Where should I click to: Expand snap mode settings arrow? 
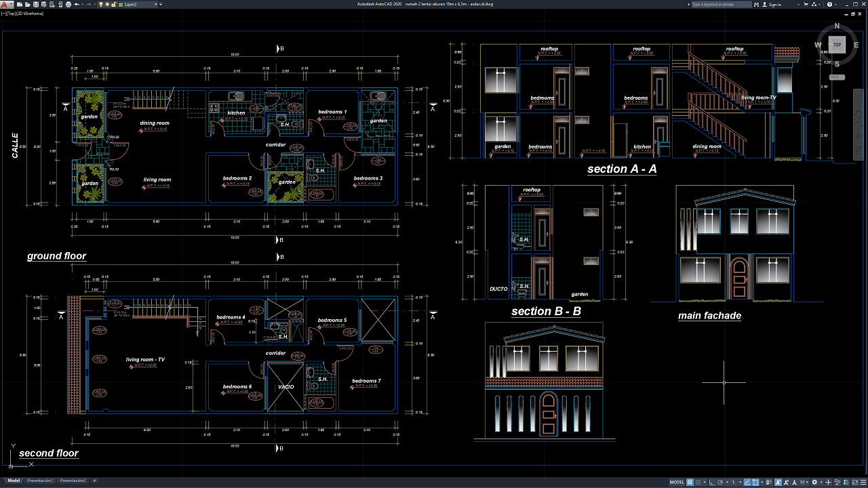click(705, 482)
